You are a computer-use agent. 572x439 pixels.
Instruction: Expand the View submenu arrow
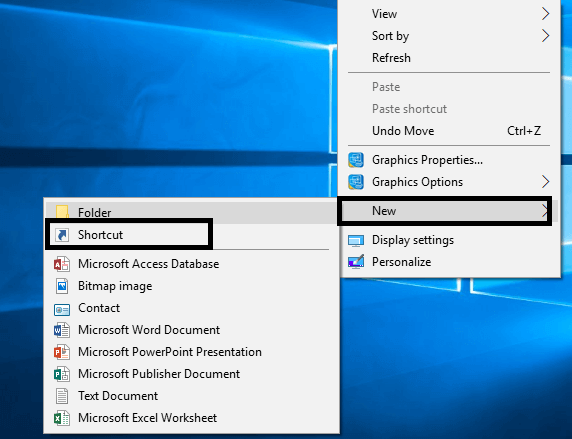(x=545, y=14)
